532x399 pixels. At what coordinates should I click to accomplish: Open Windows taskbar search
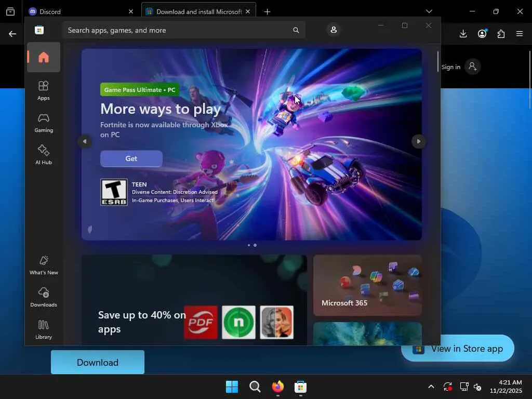(255, 387)
